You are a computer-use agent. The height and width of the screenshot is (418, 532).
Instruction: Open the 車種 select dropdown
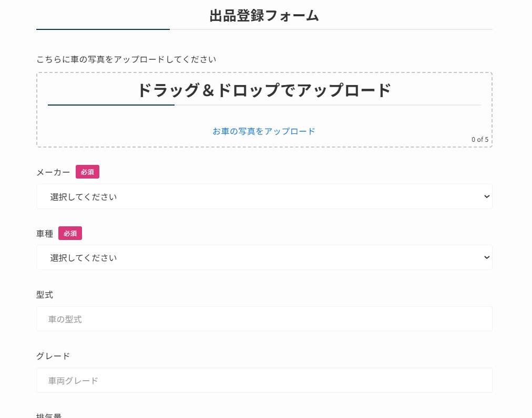[264, 257]
